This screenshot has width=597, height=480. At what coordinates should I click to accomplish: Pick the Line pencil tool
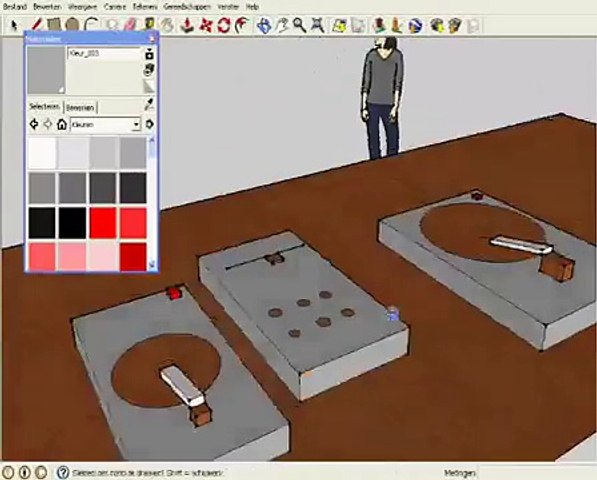click(x=36, y=25)
